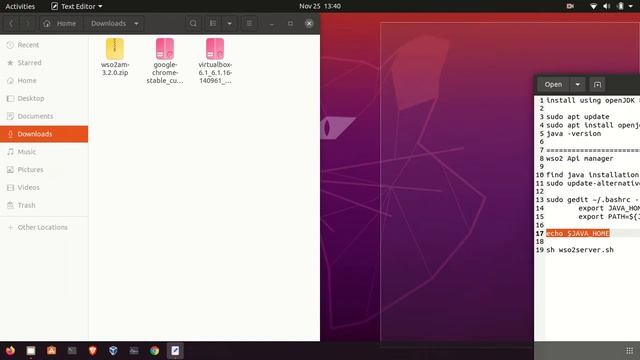Go to Home in sidebar

point(44,80)
